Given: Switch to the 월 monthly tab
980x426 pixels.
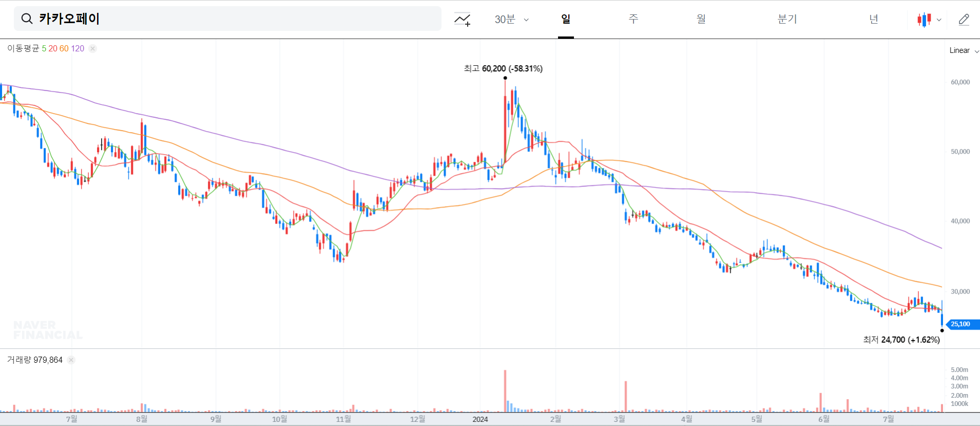Looking at the screenshot, I should 701,19.
